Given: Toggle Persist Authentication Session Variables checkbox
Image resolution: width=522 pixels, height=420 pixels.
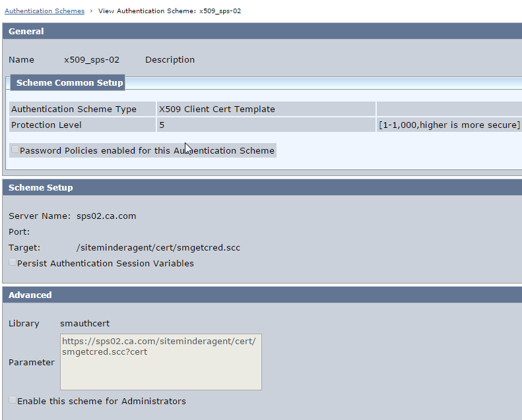Looking at the screenshot, I should (x=13, y=262).
